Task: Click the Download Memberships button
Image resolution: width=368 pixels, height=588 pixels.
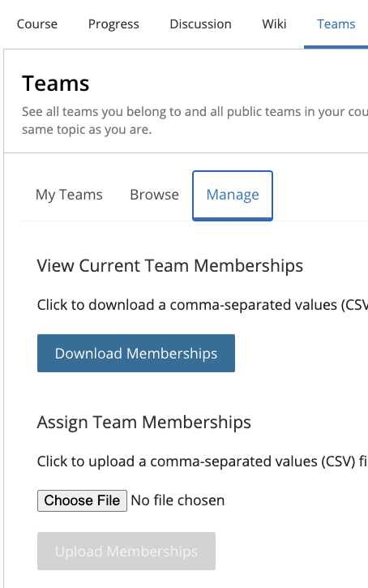Action: 136,354
